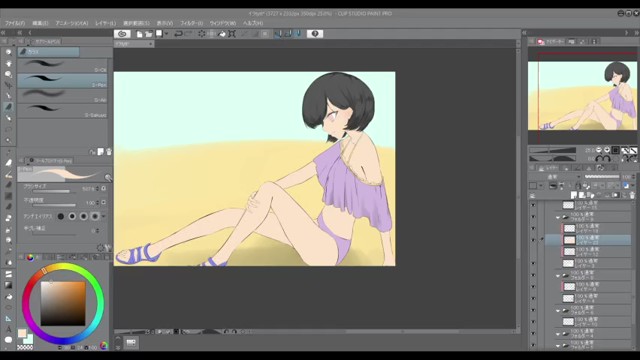
Task: Collapse the フォルダー6 layer folder
Action: 558,311
